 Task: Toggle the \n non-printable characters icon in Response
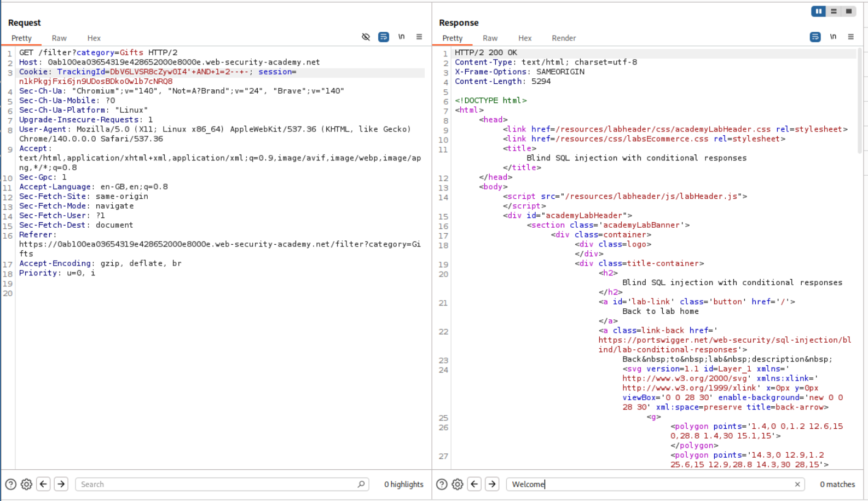(x=832, y=37)
